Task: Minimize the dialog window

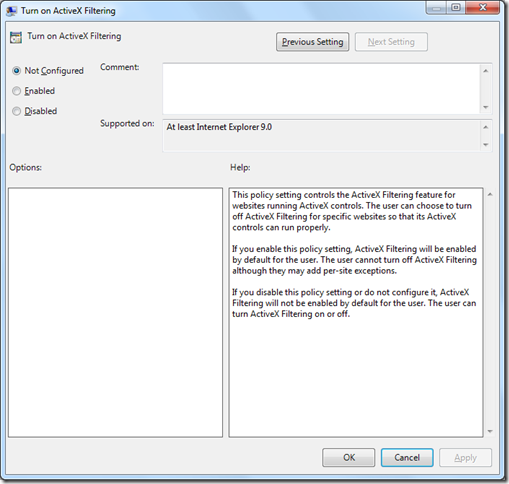Action: tap(437, 8)
